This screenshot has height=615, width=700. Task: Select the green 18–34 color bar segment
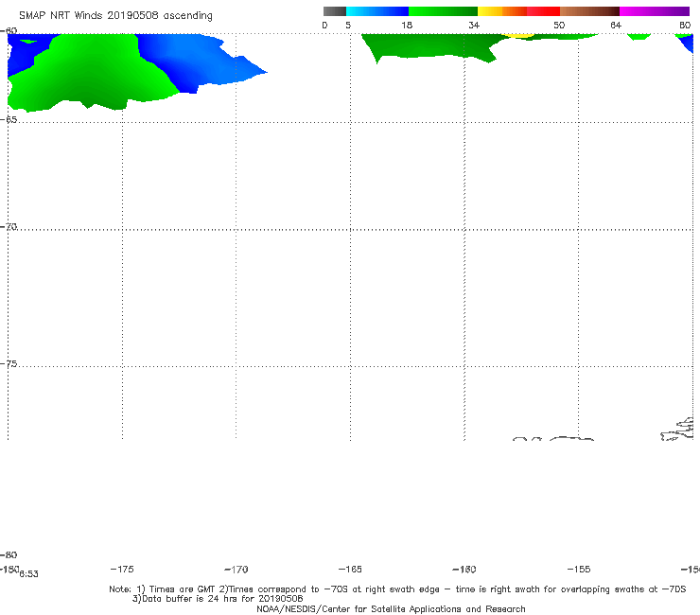pyautogui.click(x=443, y=11)
